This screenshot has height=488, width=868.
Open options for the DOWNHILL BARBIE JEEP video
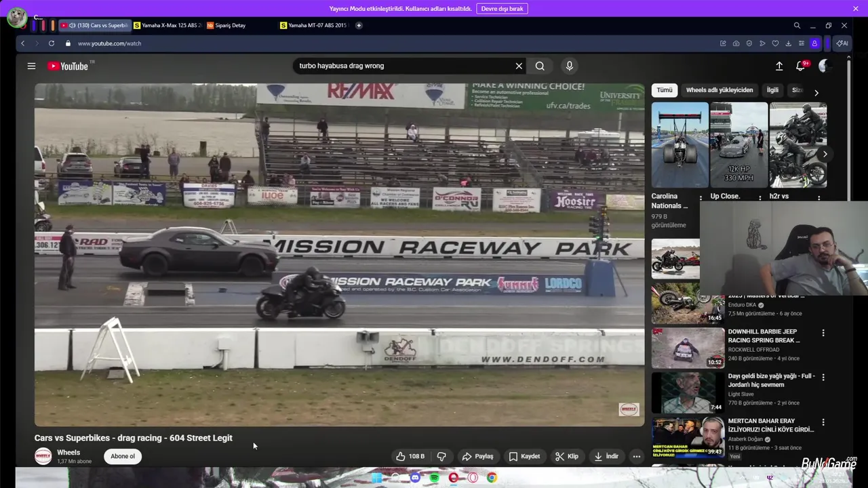pyautogui.click(x=823, y=333)
